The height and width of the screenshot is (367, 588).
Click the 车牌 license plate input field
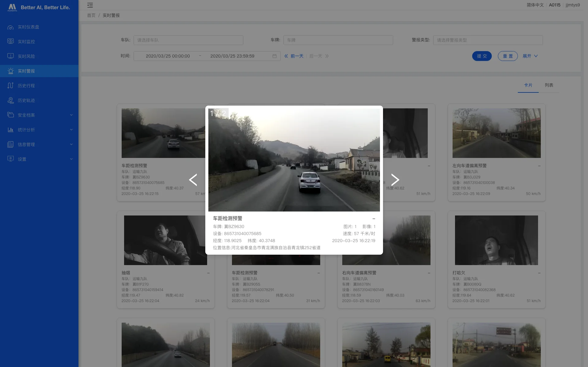338,40
